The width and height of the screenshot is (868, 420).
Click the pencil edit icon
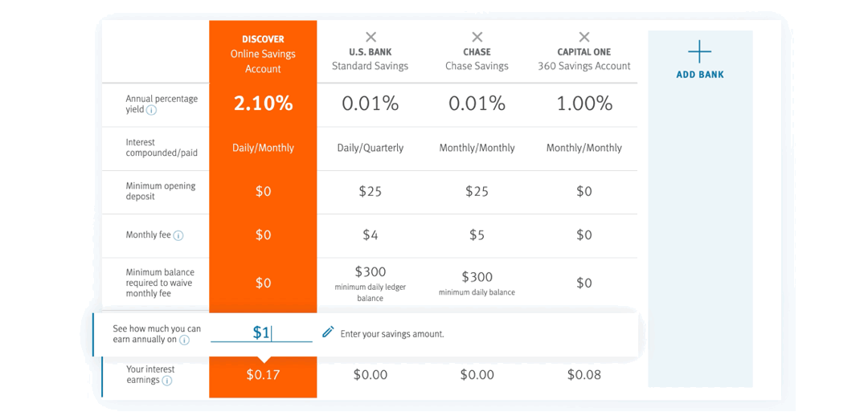point(328,332)
